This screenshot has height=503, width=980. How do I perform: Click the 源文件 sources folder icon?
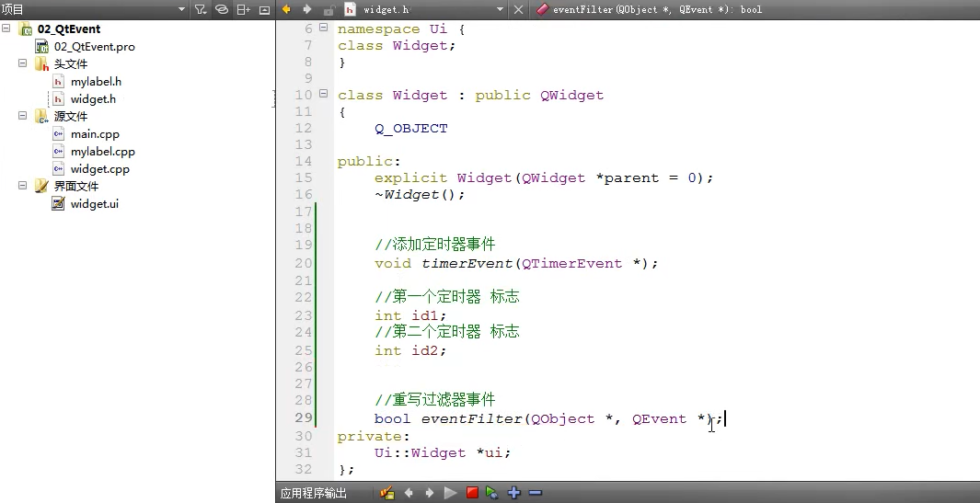[x=42, y=116]
